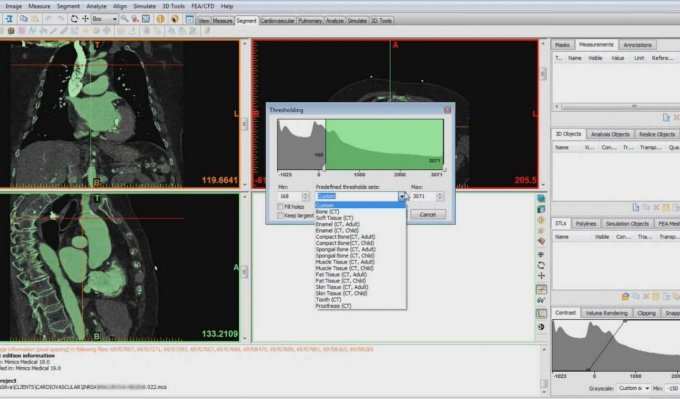
Task: Open the Simulate menu
Action: point(144,7)
